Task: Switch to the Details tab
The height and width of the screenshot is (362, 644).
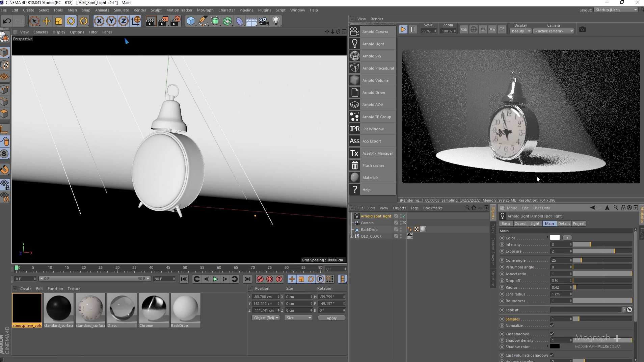Action: point(564,224)
